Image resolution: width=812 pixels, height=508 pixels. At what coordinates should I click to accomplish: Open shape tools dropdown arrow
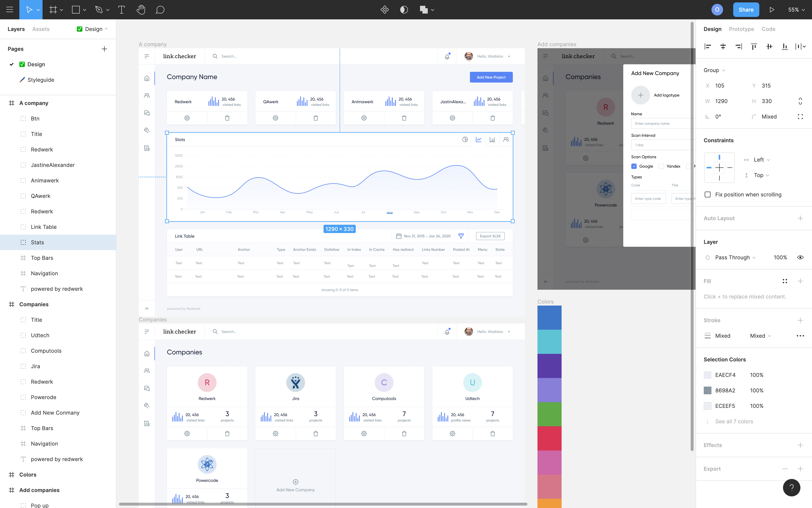coord(85,10)
